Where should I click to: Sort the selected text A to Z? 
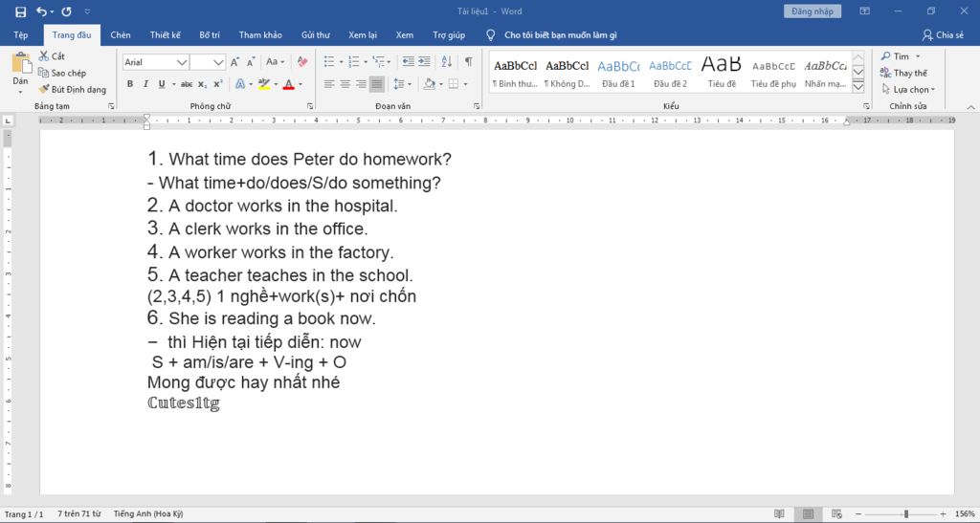446,62
